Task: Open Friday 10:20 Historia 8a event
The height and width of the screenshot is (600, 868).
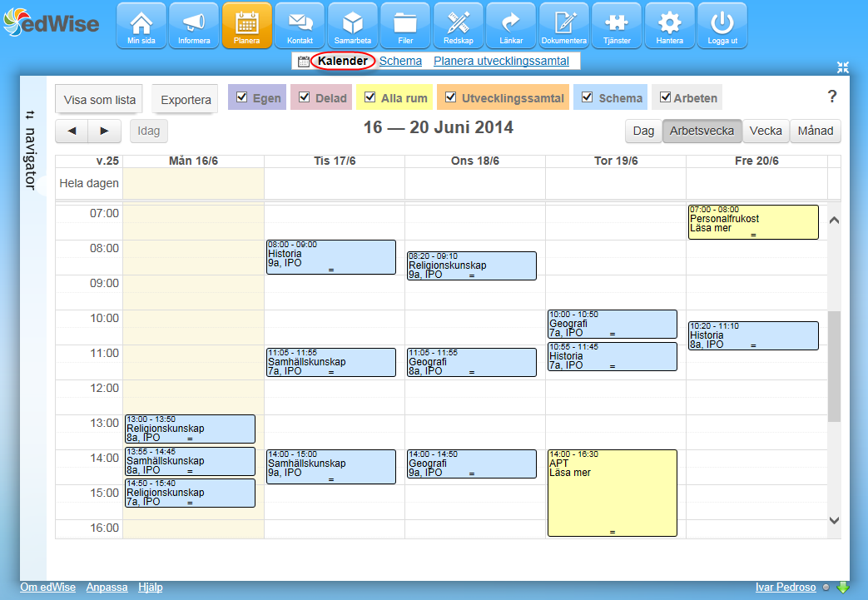Action: pyautogui.click(x=753, y=335)
